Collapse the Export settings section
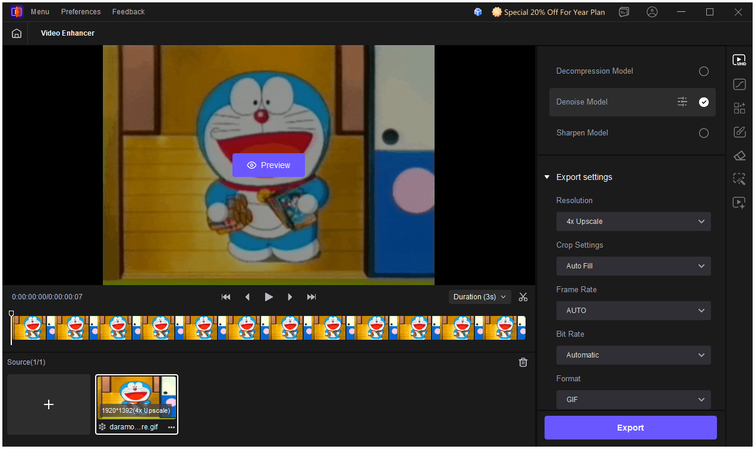The width and height of the screenshot is (755, 449). [547, 177]
